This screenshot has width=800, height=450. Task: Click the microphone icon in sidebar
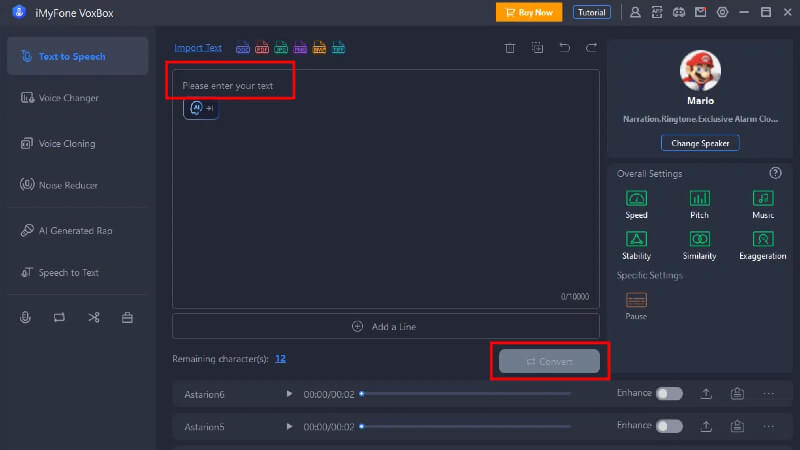point(26,318)
